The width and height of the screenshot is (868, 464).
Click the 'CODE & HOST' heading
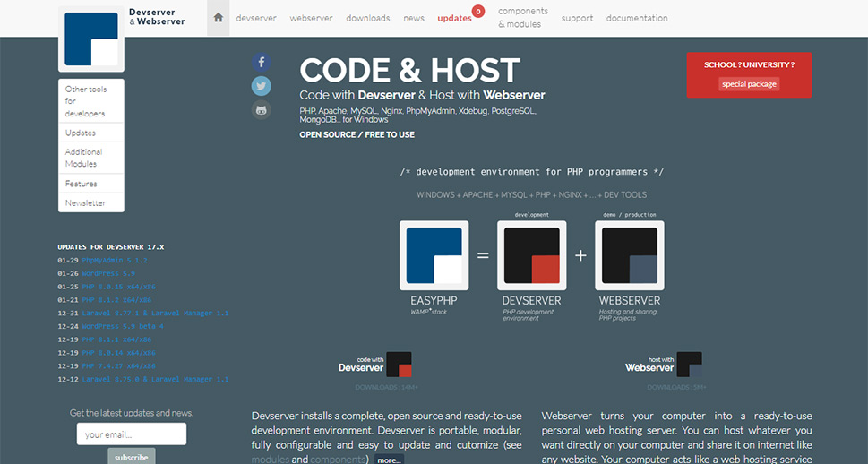(x=409, y=71)
